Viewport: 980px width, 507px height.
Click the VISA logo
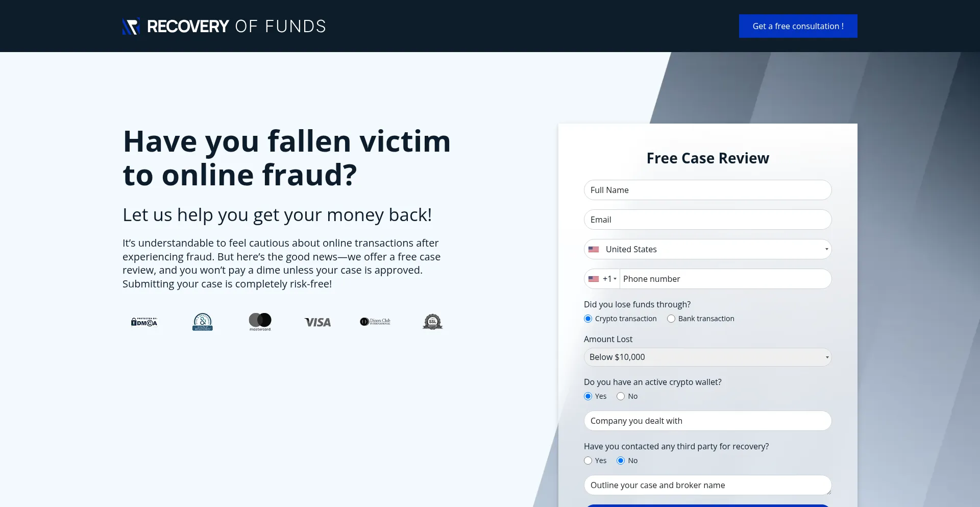pos(317,322)
